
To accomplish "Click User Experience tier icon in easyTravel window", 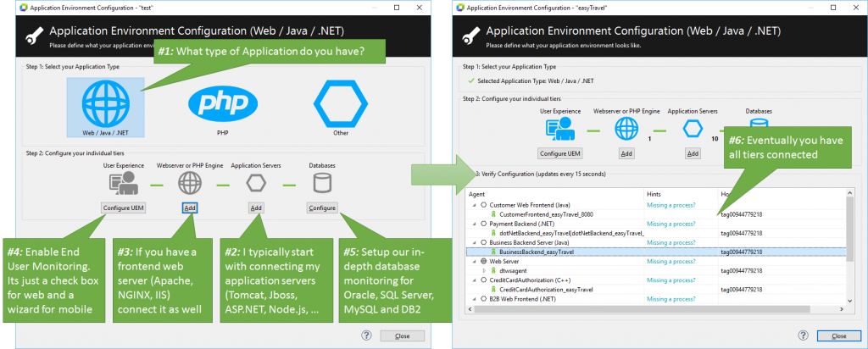I will coord(560,130).
